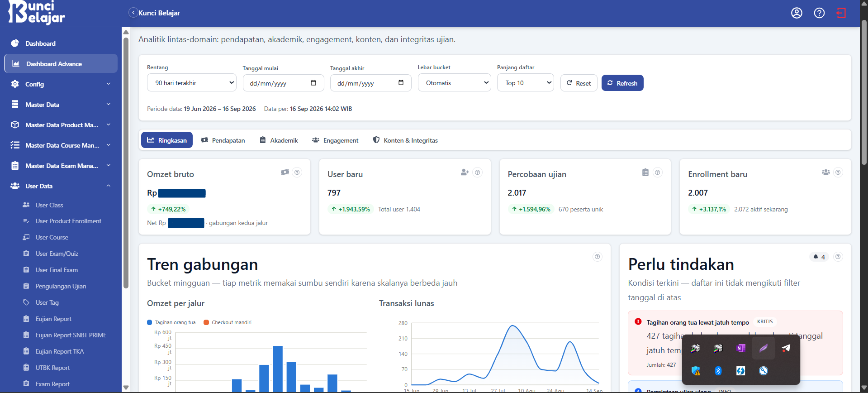
Task: Click the Bluetooth tray icon
Action: pyautogui.click(x=718, y=371)
